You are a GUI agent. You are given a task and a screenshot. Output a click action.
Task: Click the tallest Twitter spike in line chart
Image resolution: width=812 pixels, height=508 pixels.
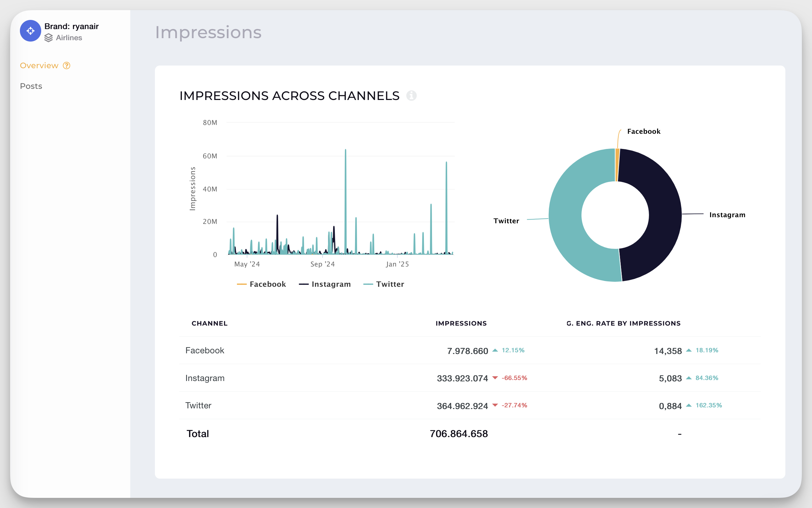coord(346,155)
